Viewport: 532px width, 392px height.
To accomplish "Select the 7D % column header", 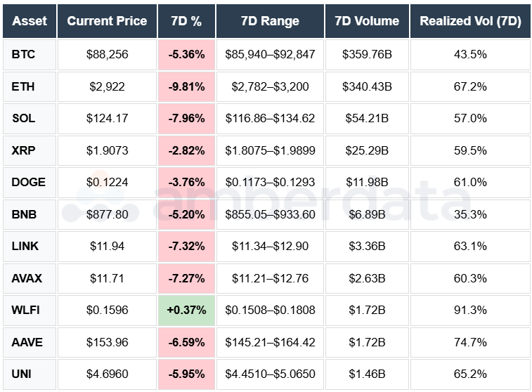I will point(186,21).
